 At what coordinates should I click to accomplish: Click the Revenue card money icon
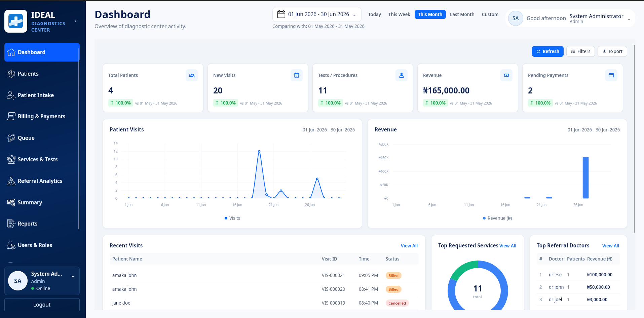coord(506,75)
